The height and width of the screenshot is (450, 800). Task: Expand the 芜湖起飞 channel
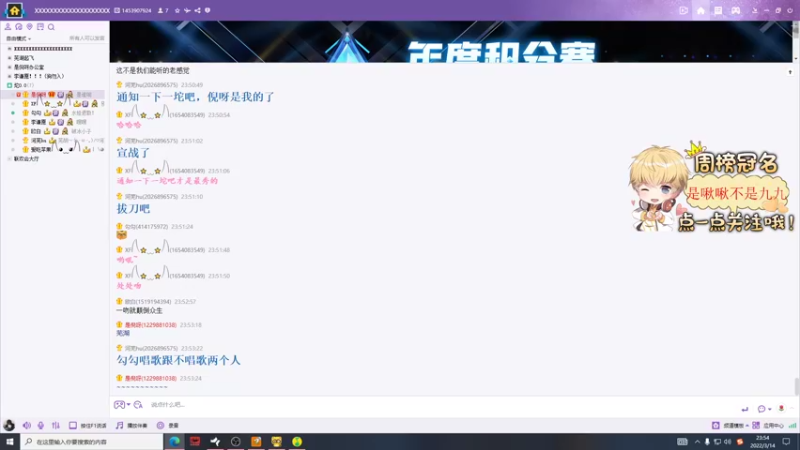(9, 58)
